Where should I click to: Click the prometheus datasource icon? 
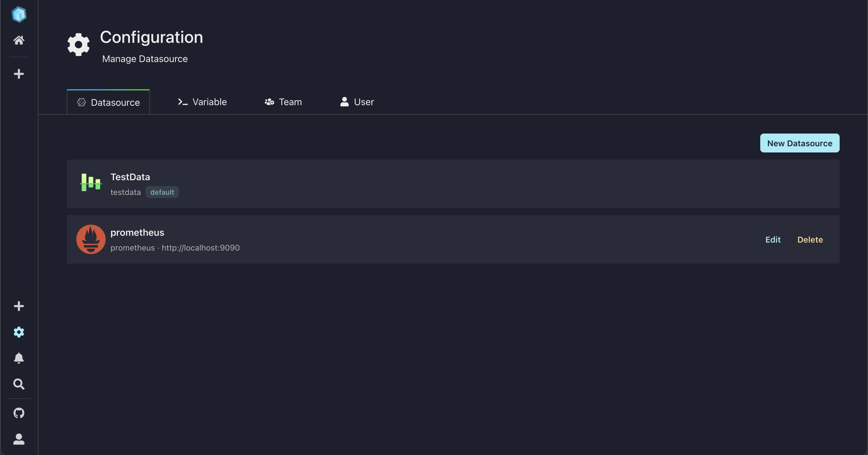91,239
